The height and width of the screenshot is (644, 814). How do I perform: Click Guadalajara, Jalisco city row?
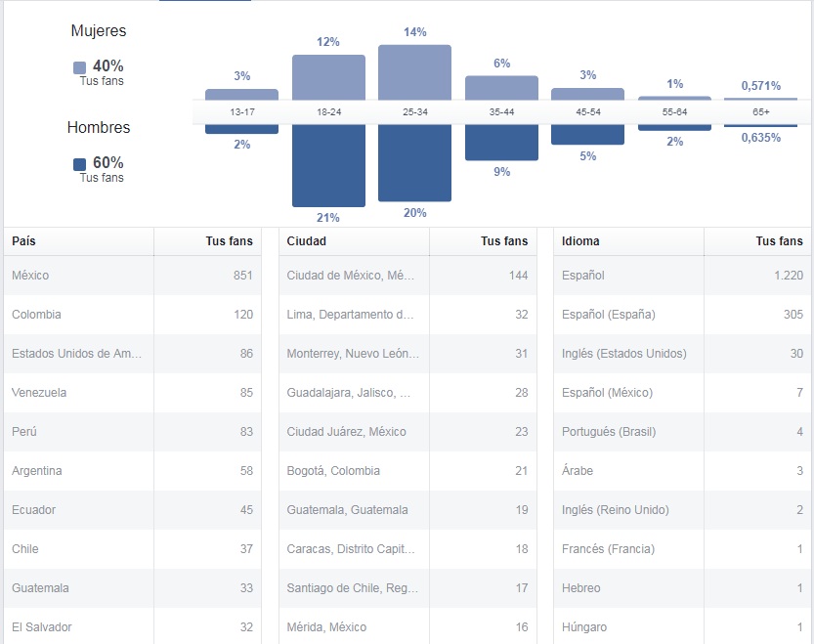tap(407, 393)
